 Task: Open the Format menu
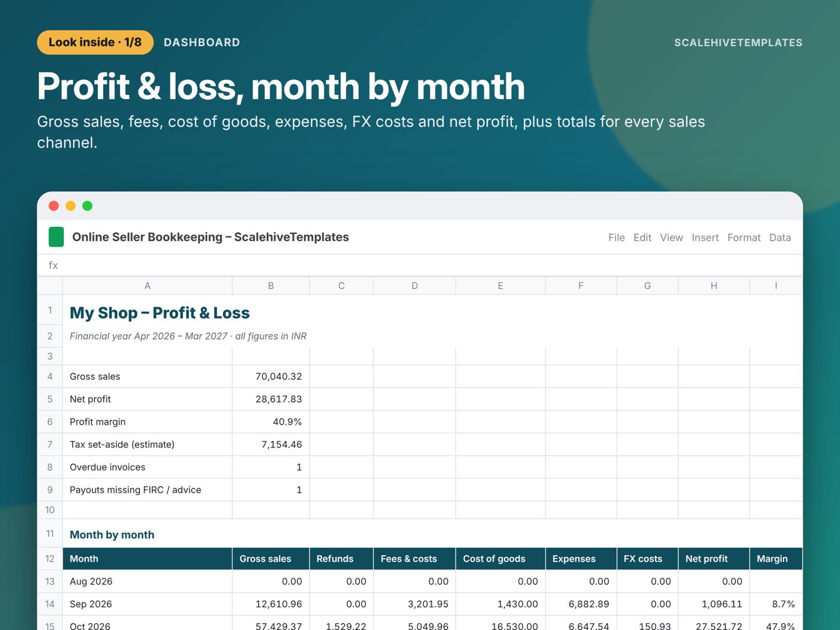point(744,238)
